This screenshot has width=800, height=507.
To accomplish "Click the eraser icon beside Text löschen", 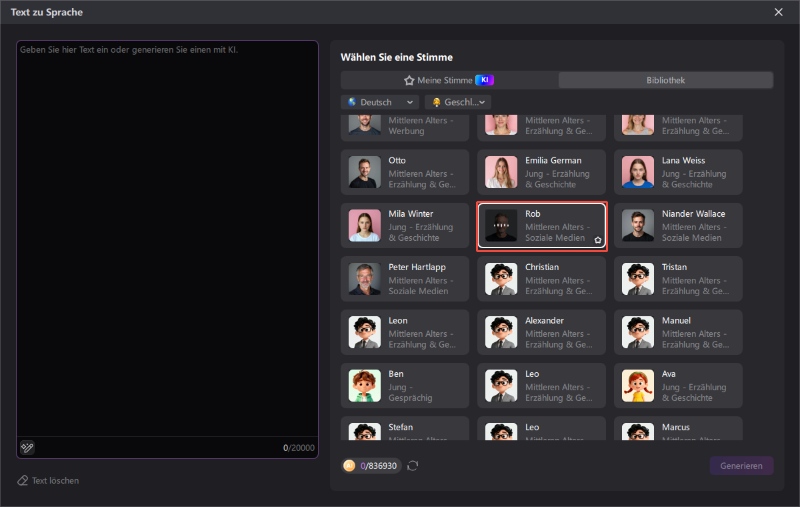I will click(22, 481).
